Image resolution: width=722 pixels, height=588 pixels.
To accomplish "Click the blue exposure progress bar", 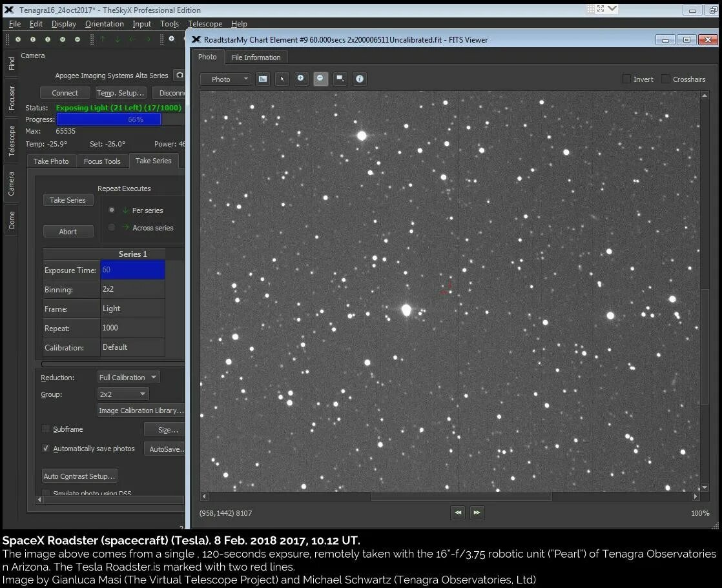I will click(x=108, y=119).
